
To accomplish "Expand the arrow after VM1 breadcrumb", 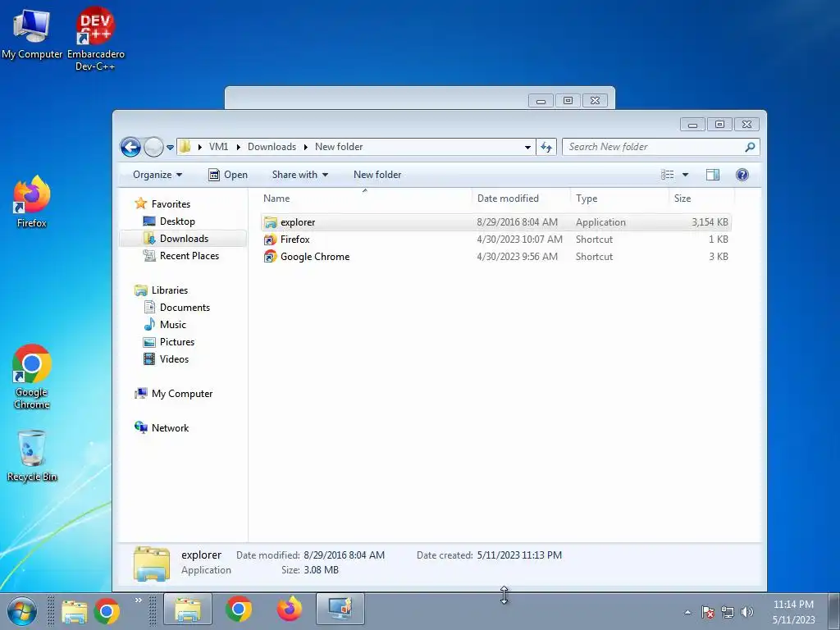I will pyautogui.click(x=238, y=147).
